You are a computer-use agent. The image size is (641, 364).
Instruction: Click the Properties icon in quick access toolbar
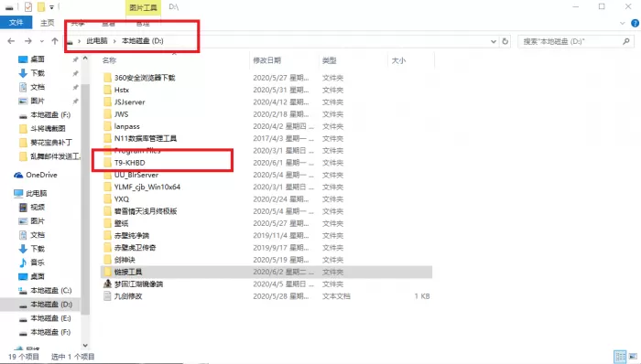coord(28,7)
